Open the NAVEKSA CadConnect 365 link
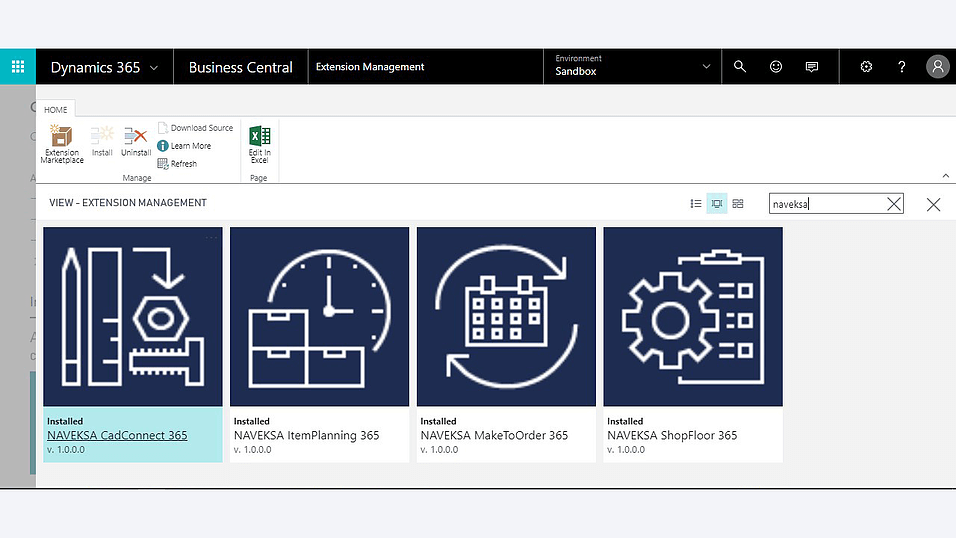This screenshot has height=538, width=956. 117,435
